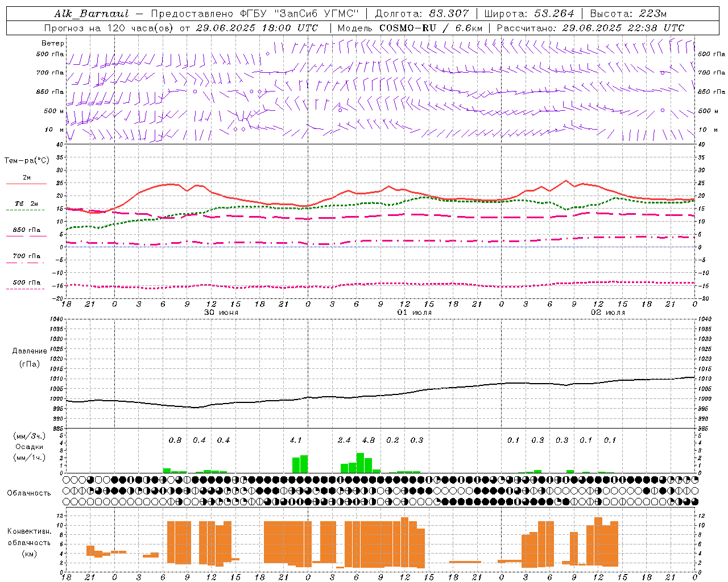Click the latitude value Широта: 53.264
This screenshot has height=582, width=728.
point(529,14)
